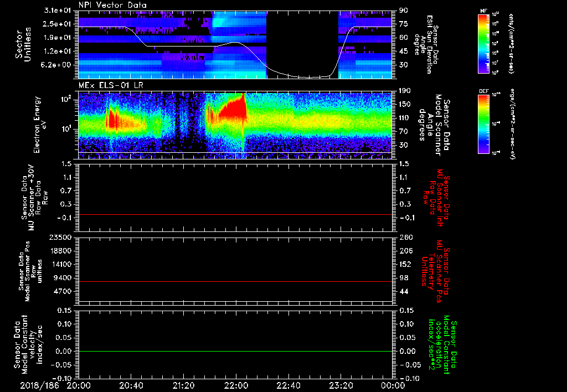This screenshot has height=392, width=567.
Task: Select the "Sector Unitless" axis title
Action: click(x=23, y=44)
